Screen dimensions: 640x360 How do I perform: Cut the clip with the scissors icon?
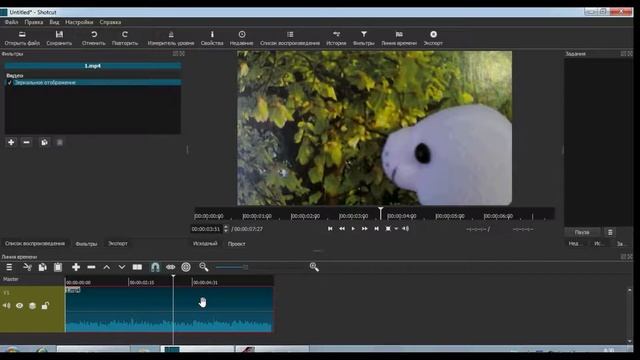point(27,267)
